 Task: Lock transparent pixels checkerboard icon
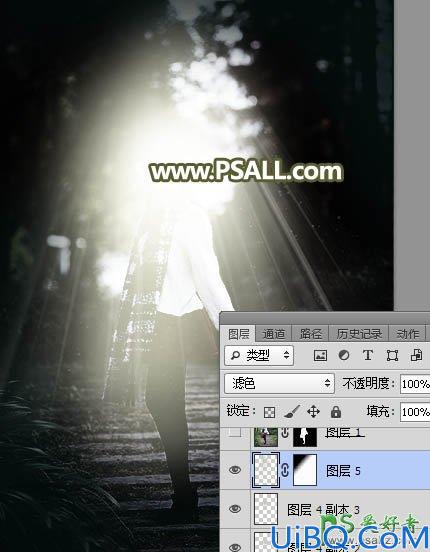(269, 412)
